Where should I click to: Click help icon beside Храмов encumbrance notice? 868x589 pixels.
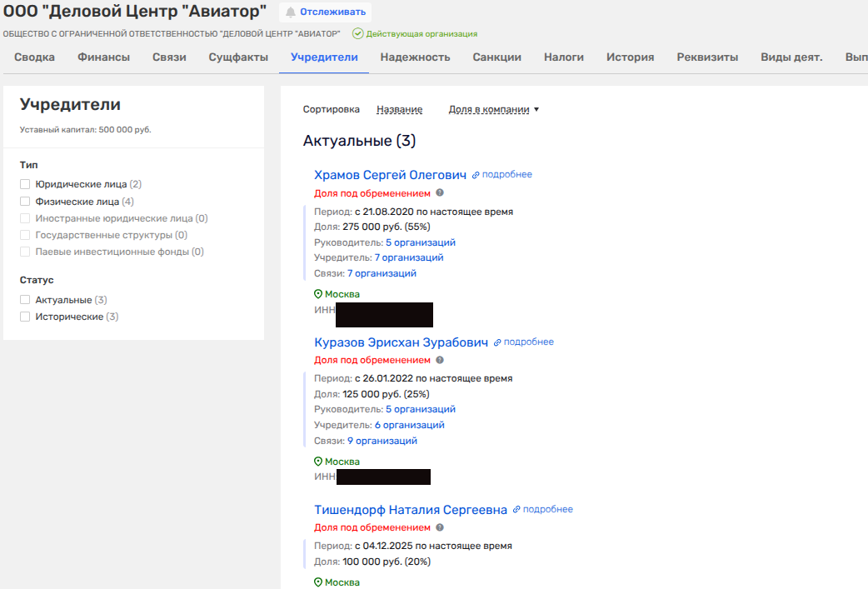point(440,193)
